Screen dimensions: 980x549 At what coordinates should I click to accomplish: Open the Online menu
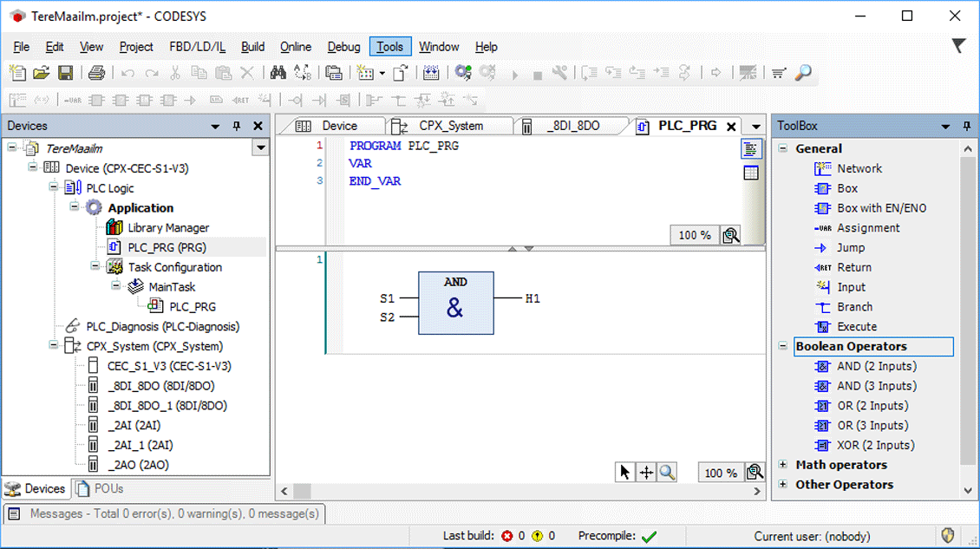296,46
